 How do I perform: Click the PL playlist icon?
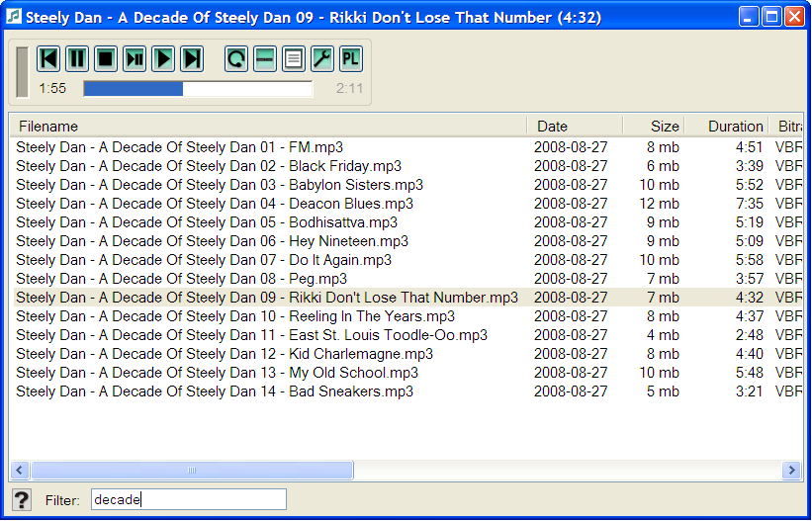(351, 58)
